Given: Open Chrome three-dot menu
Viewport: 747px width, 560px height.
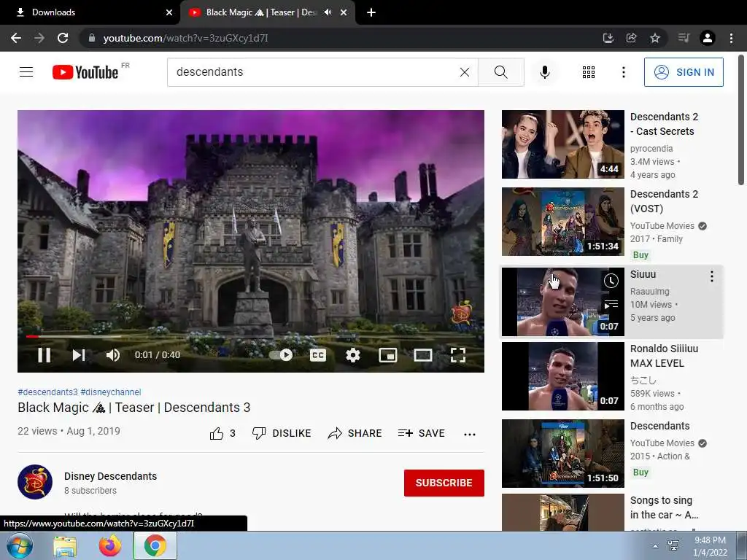Looking at the screenshot, I should pos(731,38).
